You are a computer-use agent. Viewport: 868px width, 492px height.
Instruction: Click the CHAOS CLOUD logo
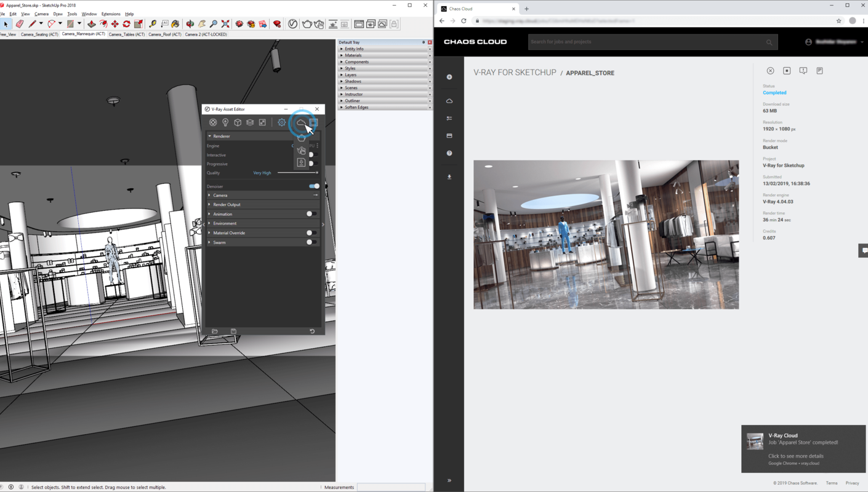click(x=475, y=42)
